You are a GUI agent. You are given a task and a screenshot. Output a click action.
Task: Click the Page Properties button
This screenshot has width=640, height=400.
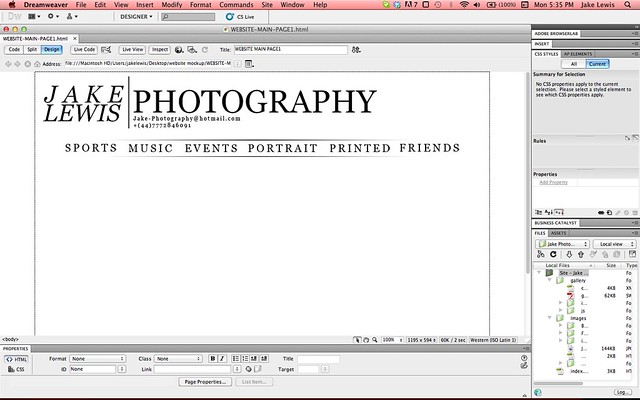(204, 381)
